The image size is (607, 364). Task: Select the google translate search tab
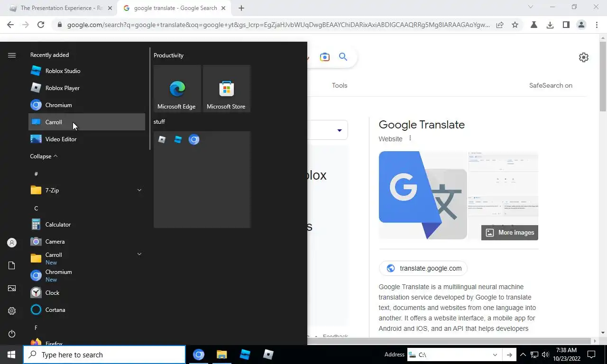(175, 8)
